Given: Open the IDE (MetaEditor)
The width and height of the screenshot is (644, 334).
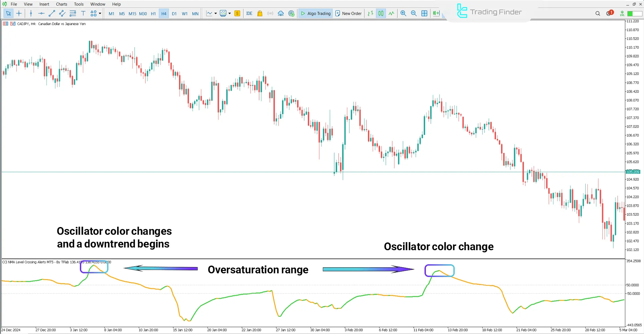Looking at the screenshot, I should (x=249, y=13).
